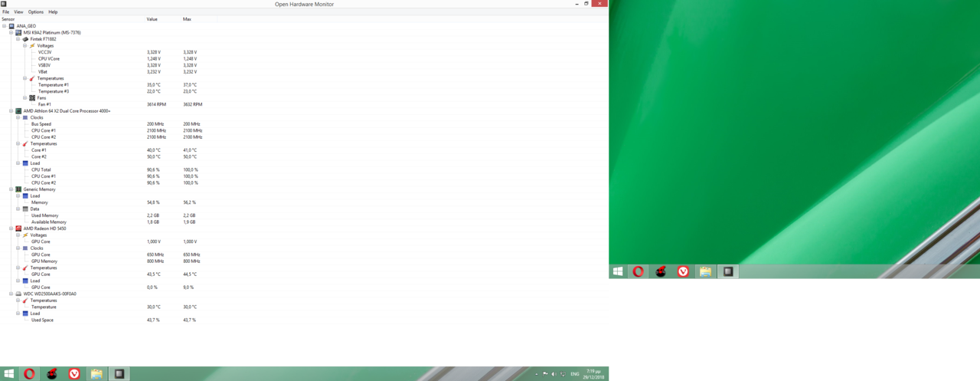Open the clock showing 29/12/2018
980x381 pixels.
[x=593, y=374]
